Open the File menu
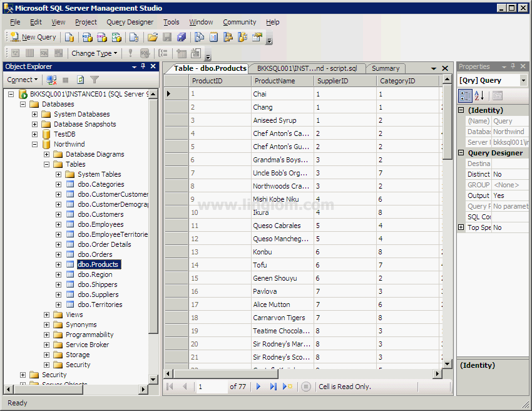532x411 pixels. pyautogui.click(x=15, y=22)
